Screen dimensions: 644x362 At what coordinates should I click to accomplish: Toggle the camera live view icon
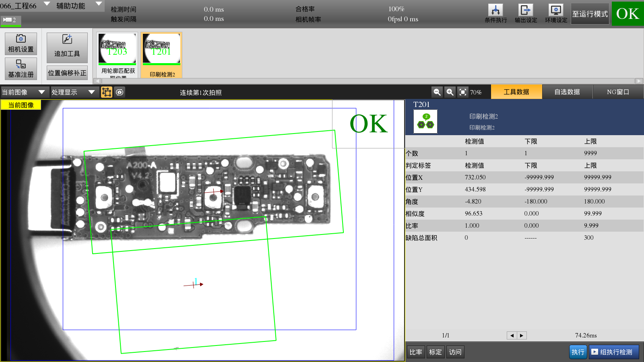[x=120, y=92]
